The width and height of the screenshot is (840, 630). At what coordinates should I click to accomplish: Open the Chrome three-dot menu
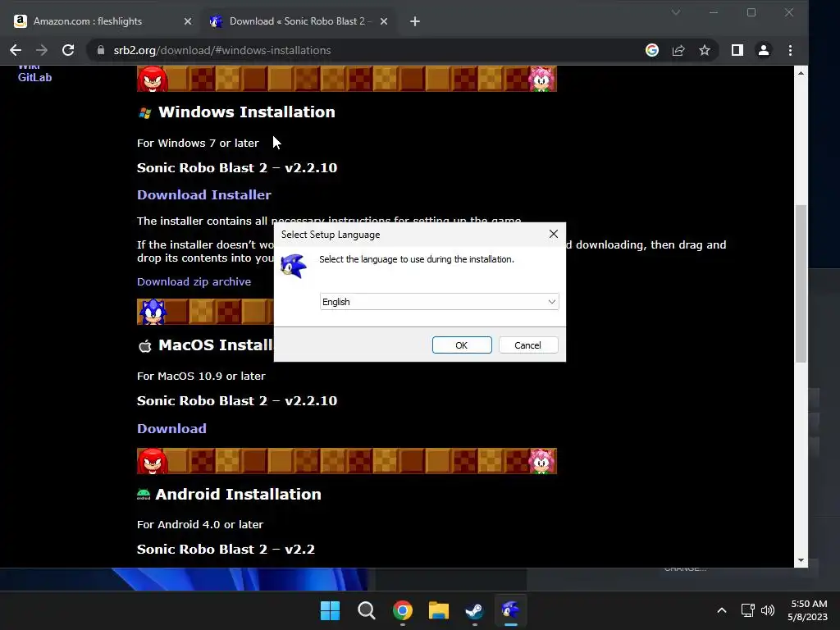click(x=790, y=50)
